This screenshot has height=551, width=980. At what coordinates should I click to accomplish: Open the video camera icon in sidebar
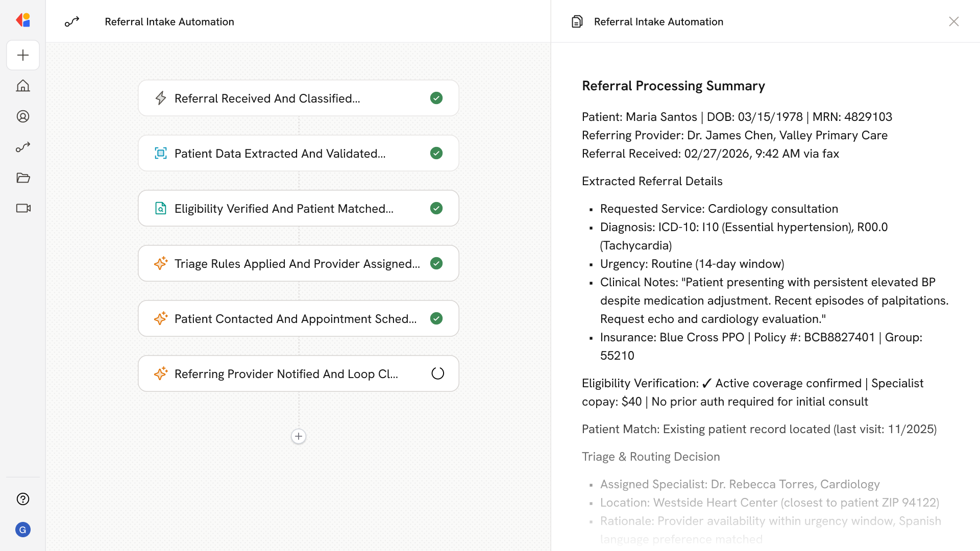(23, 208)
